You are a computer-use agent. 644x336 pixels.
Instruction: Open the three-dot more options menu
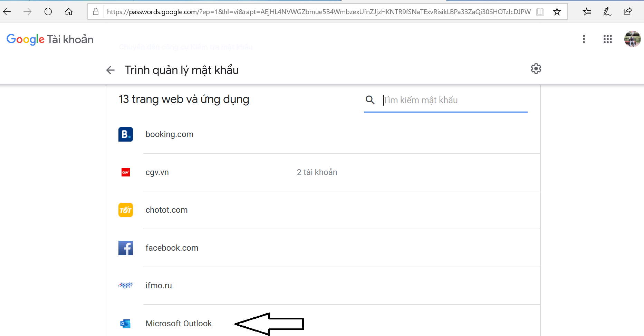[584, 39]
